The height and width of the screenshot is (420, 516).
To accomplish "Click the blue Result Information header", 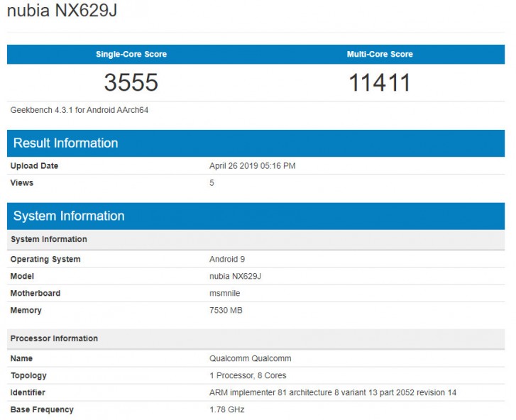I will point(65,143).
